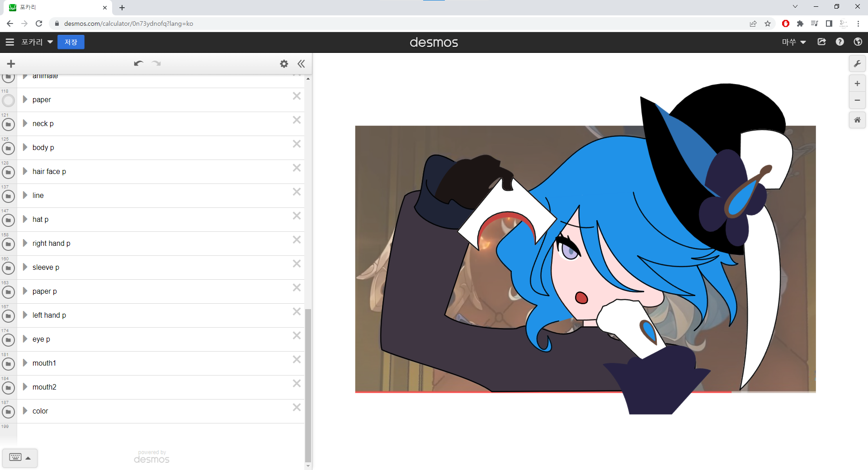
Task: Open a new browser tab
Action: [122, 8]
